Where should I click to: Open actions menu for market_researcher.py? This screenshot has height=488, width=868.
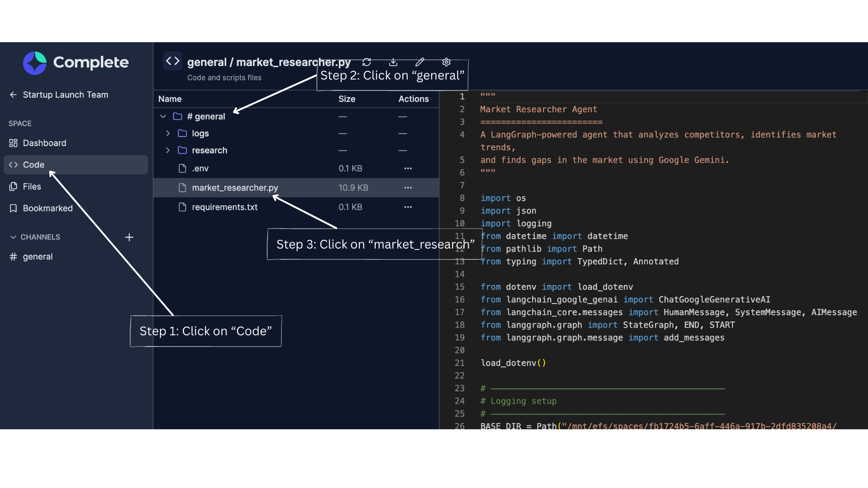point(408,188)
